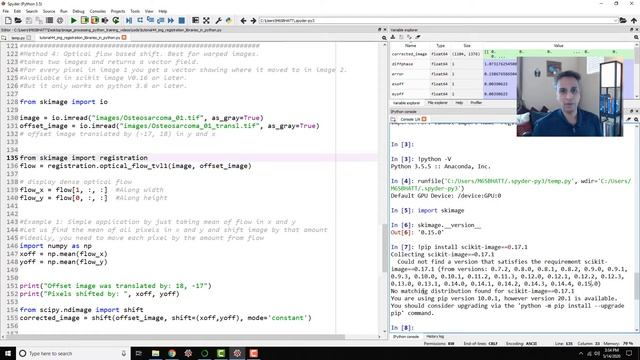The width and height of the screenshot is (640, 360).
Task: Change to the parent directory
Action: click(633, 20)
